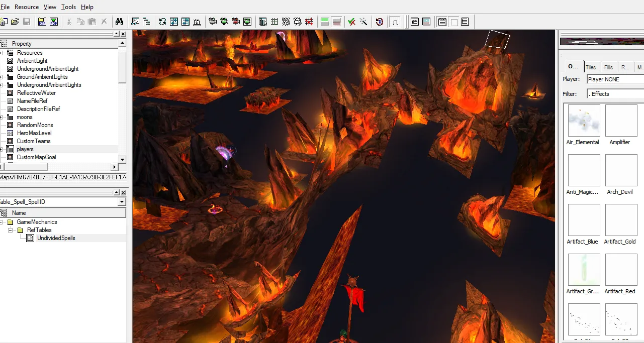
Task: Click the Cut scissors icon
Action: pyautogui.click(x=69, y=22)
